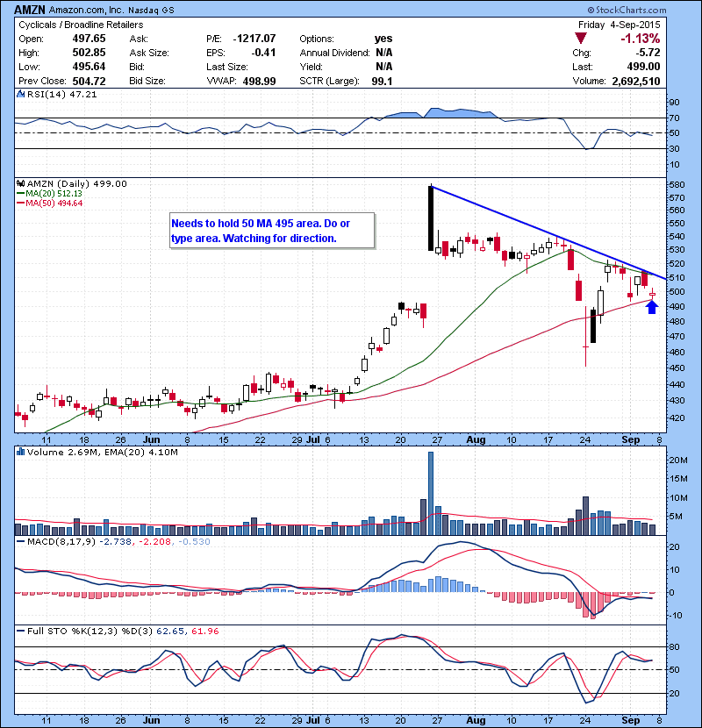Click the Volume panel bar icon
Image resolution: width=702 pixels, height=728 pixels.
[x=20, y=452]
